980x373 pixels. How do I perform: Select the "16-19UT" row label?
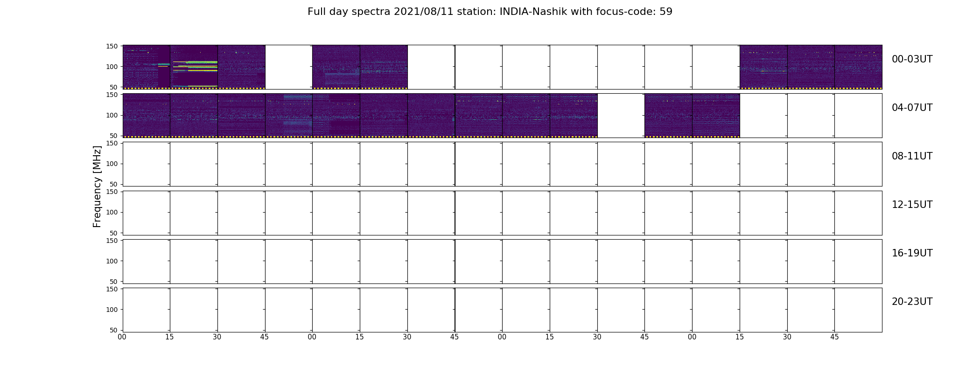tap(912, 253)
